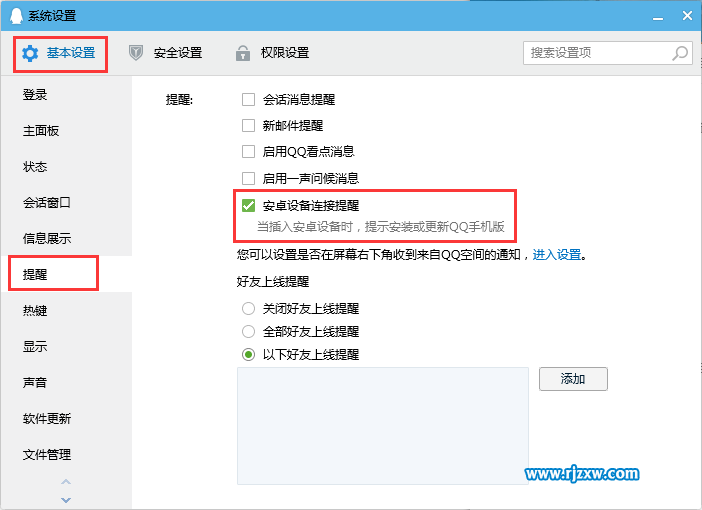Screen dimensions: 702x510
Task: Click the shield icon for security settings
Action: [x=136, y=53]
